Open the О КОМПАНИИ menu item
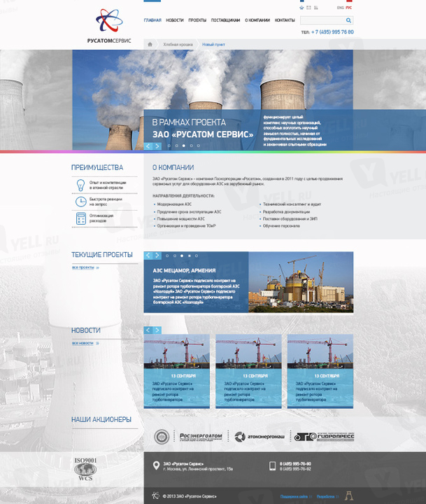The width and height of the screenshot is (426, 504). 257,20
